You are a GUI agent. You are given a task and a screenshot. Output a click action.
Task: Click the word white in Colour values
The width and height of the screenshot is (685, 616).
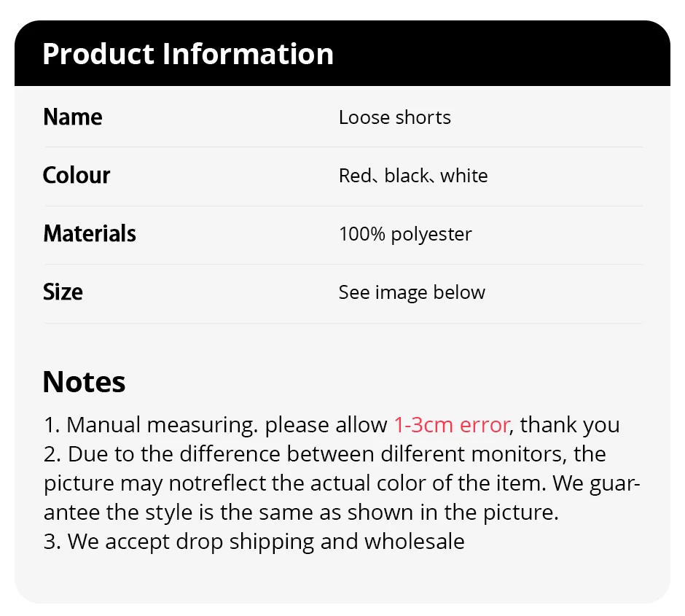[464, 176]
